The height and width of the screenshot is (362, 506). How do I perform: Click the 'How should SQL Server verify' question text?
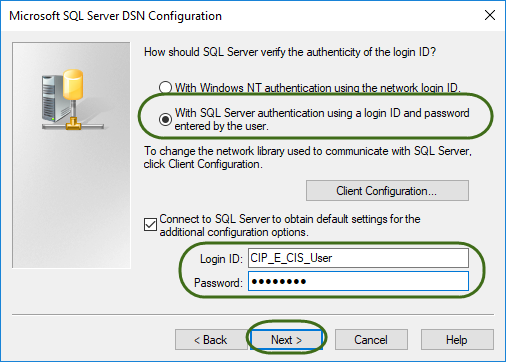click(x=290, y=52)
